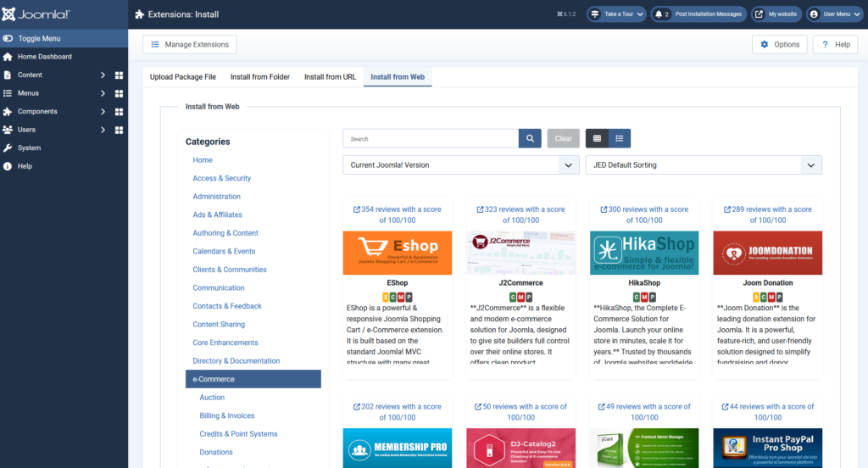The height and width of the screenshot is (468, 868).
Task: Open Content dashboard grid icon
Action: pos(119,75)
